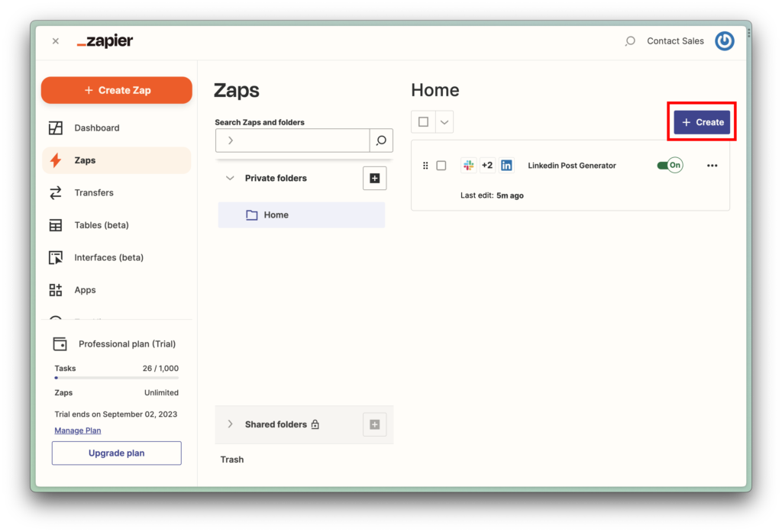Check the Linkedin Post Generator checkbox
The width and height of the screenshot is (782, 532).
[x=441, y=166]
